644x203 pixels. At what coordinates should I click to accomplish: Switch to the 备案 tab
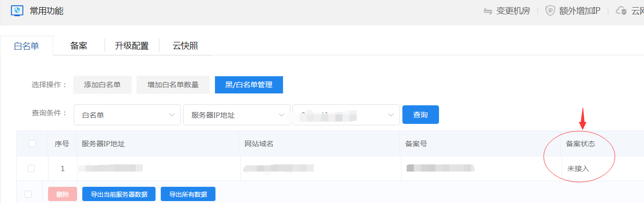point(78,46)
